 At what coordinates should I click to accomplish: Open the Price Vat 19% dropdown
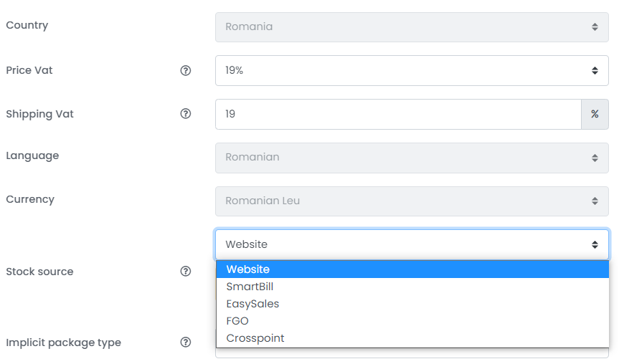(x=412, y=71)
